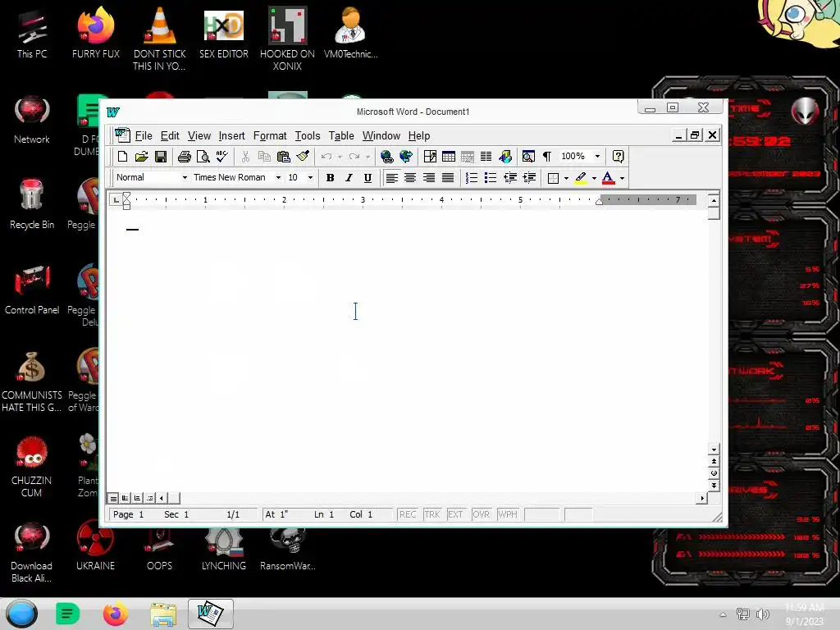Toggle Underline formatting
This screenshot has width=840, height=630.
(x=367, y=178)
